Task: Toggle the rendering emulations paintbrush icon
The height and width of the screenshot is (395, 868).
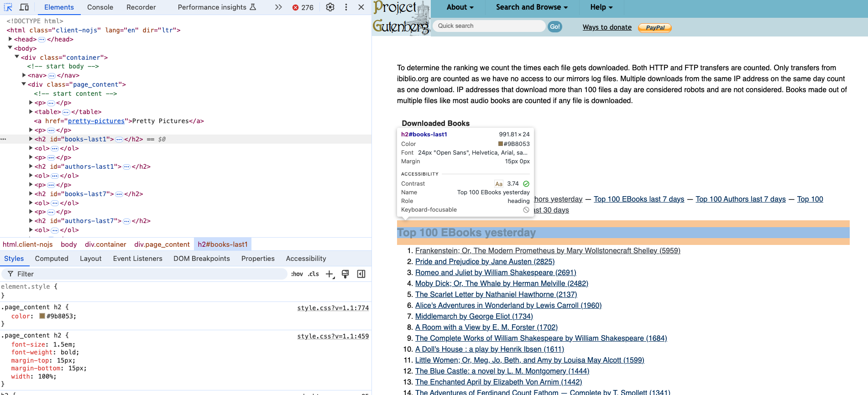Action: [345, 274]
